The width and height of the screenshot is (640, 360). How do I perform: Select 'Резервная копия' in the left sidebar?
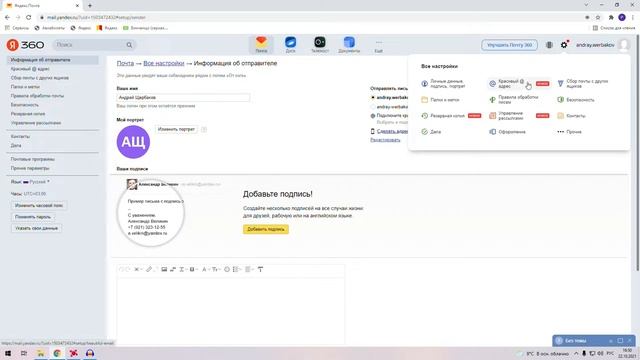click(x=28, y=114)
